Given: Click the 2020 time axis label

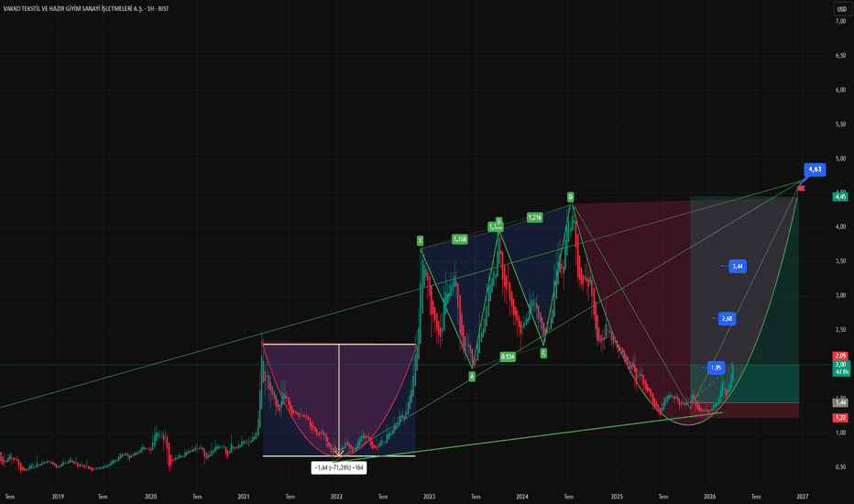Looking at the screenshot, I should pos(151,497).
